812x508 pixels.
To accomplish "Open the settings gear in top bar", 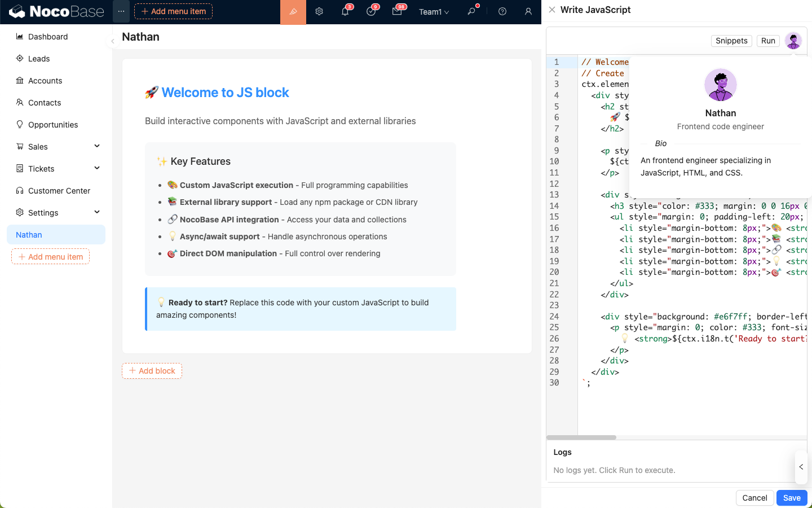I will tap(319, 12).
